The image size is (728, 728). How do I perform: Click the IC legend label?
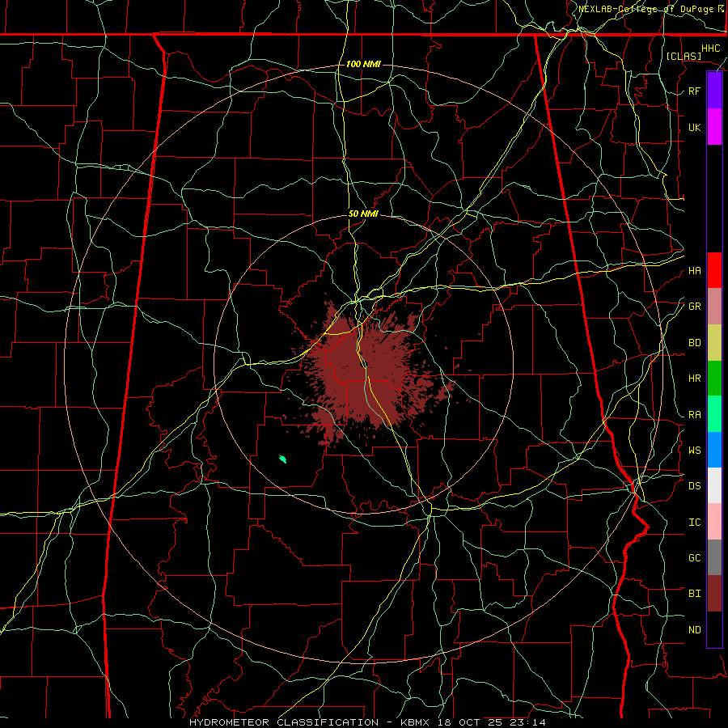pyautogui.click(x=694, y=523)
